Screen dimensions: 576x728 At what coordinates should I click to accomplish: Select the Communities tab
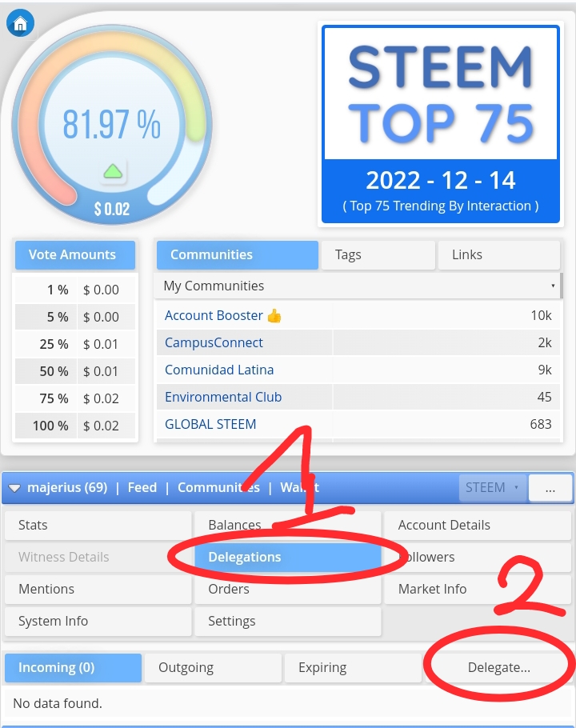tap(237, 254)
